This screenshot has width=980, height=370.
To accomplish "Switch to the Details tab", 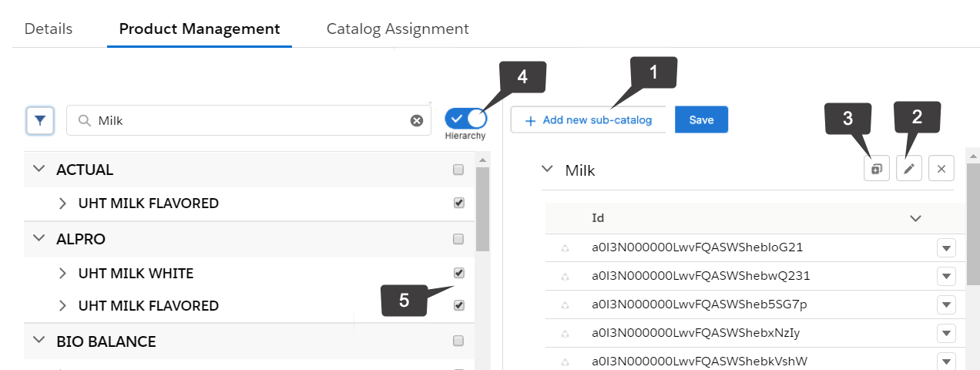I will click(x=49, y=29).
